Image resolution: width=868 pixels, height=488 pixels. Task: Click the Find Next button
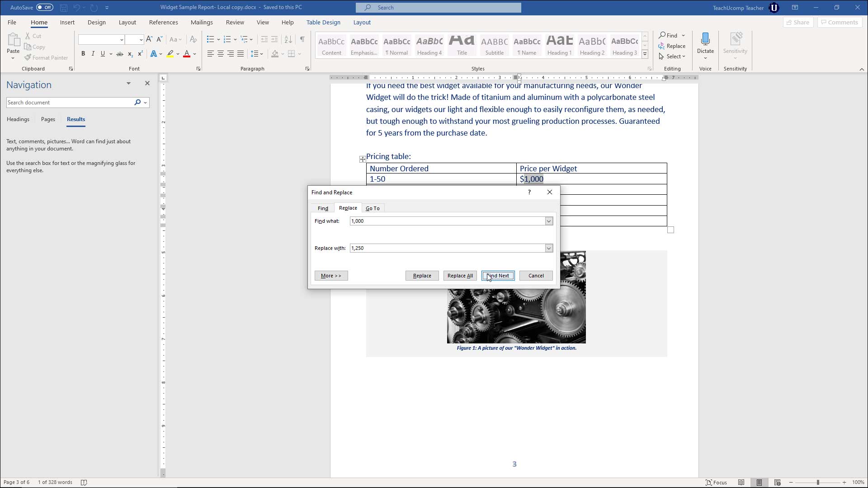498,276
